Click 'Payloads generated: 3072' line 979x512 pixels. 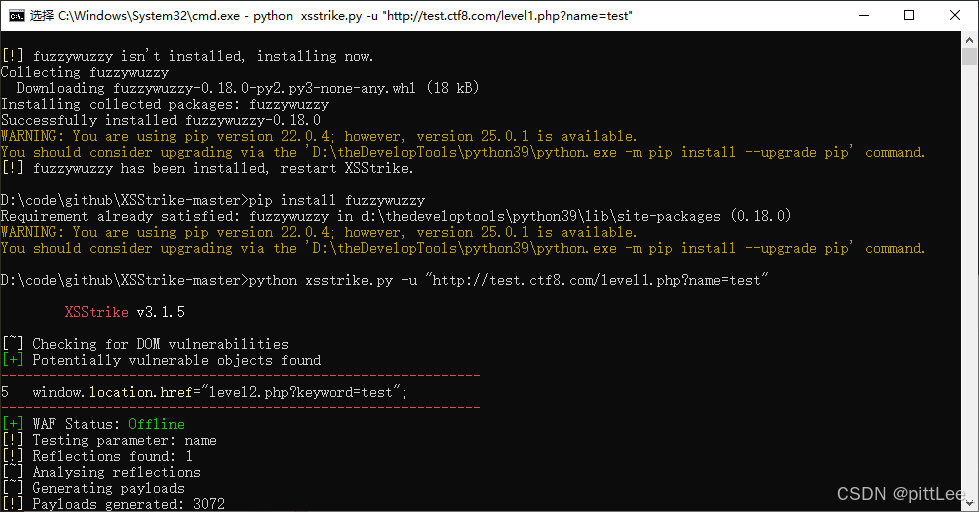tap(114, 503)
